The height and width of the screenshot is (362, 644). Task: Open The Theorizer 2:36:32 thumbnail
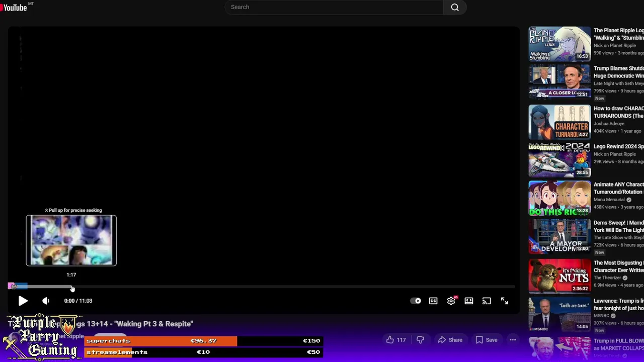[x=559, y=276]
